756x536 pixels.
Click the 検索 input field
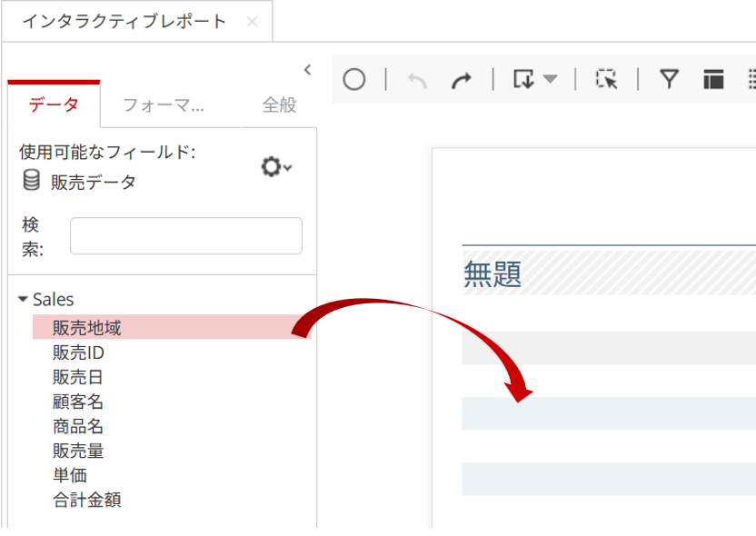[x=186, y=235]
